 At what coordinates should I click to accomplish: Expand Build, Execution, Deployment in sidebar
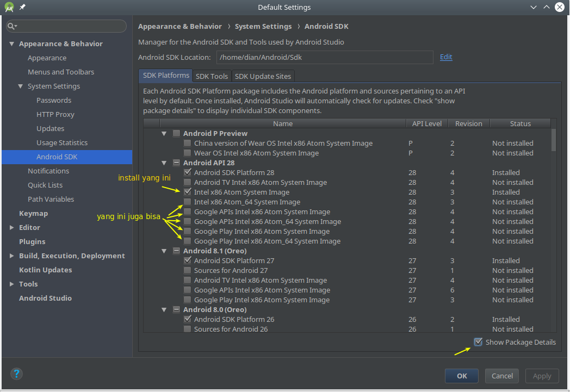click(11, 256)
